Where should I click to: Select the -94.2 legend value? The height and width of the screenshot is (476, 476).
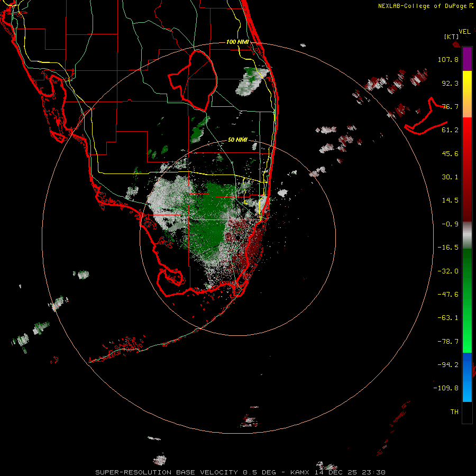[448, 365]
